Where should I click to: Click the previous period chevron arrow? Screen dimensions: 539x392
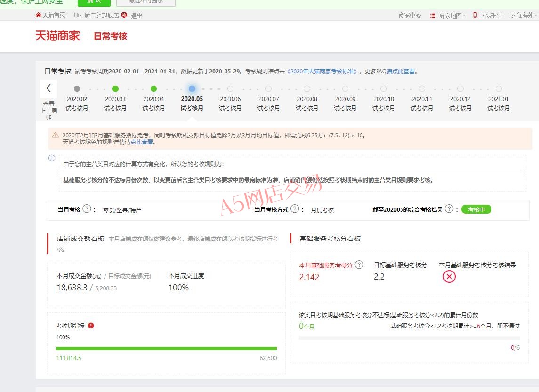click(x=48, y=88)
